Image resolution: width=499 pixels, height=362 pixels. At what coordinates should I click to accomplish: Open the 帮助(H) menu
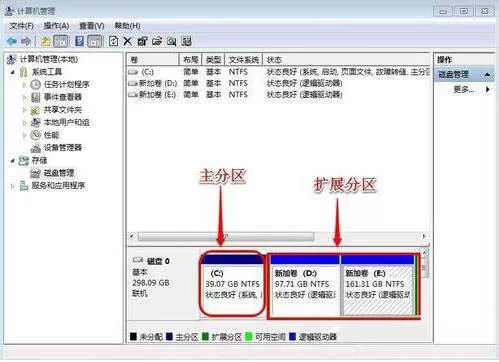[x=127, y=26]
